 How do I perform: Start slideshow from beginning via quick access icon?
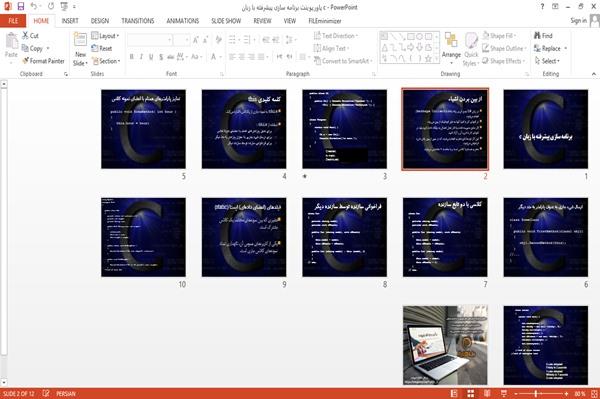tap(64, 6)
